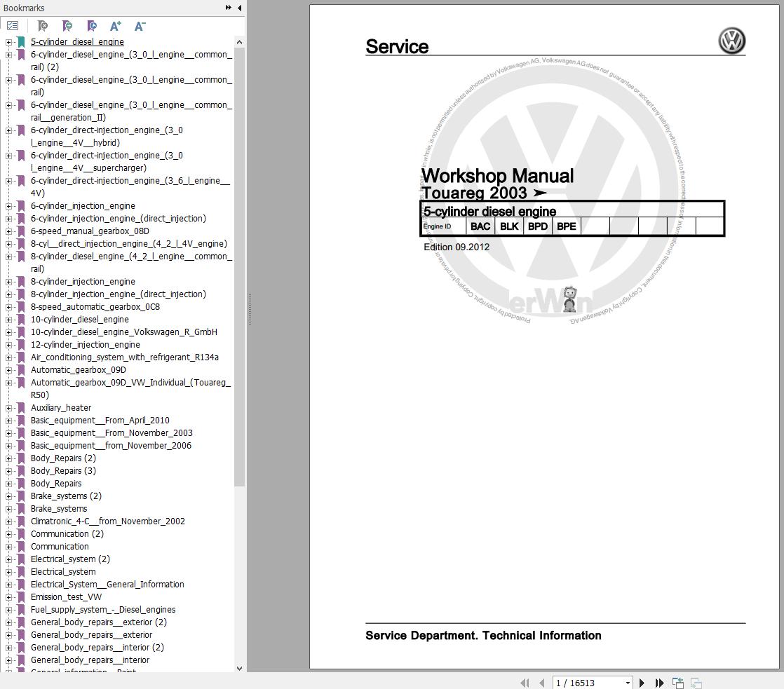Click bookmark icon beside 6-cylinder_injection_engine
Image resolution: width=784 pixels, height=689 pixels.
(21, 206)
